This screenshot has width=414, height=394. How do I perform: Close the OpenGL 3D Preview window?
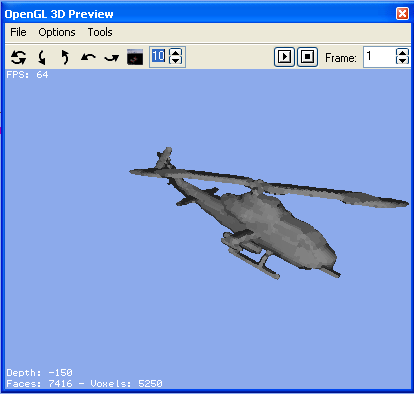pos(402,14)
